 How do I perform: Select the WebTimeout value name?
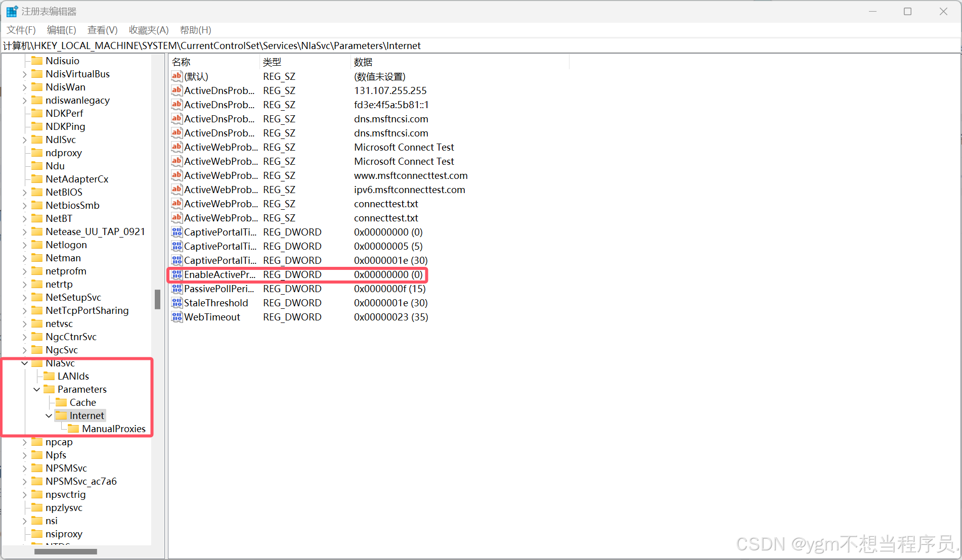[x=212, y=317]
